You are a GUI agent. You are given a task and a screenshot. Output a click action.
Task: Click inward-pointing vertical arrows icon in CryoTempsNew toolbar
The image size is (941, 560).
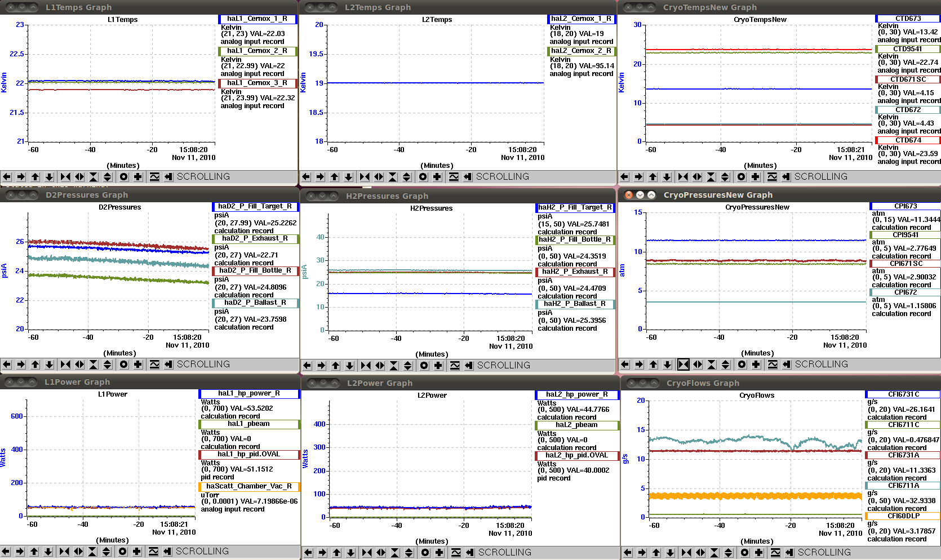pos(711,177)
